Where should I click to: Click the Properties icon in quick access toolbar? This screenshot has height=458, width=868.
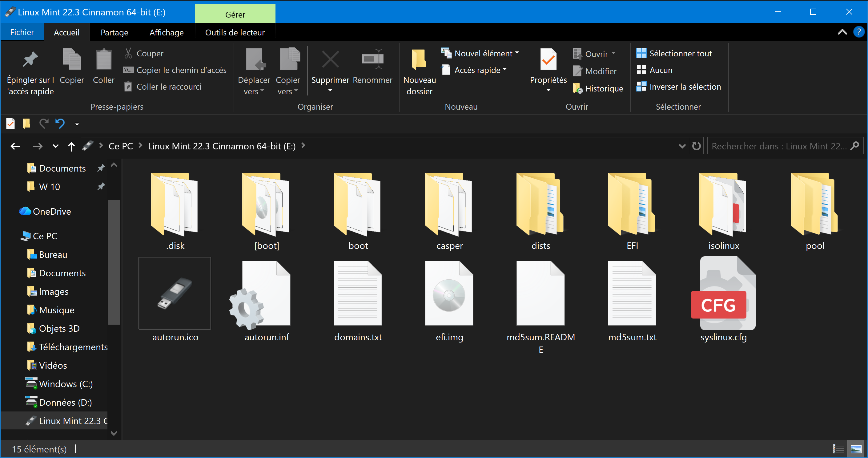tap(10, 124)
